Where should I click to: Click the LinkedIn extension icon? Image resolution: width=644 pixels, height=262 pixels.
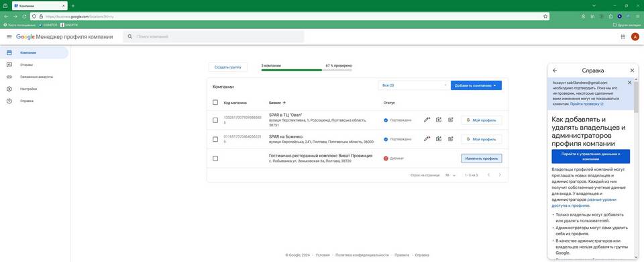click(x=592, y=16)
